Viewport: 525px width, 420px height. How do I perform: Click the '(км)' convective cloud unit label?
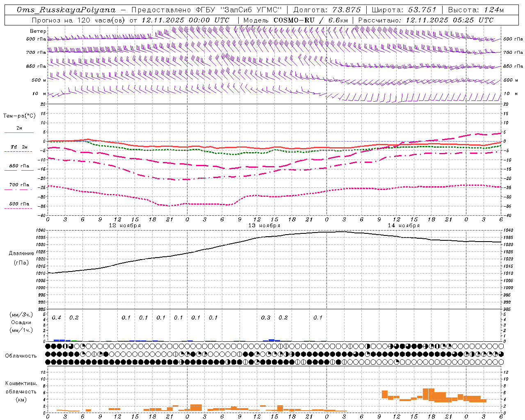tap(21, 399)
